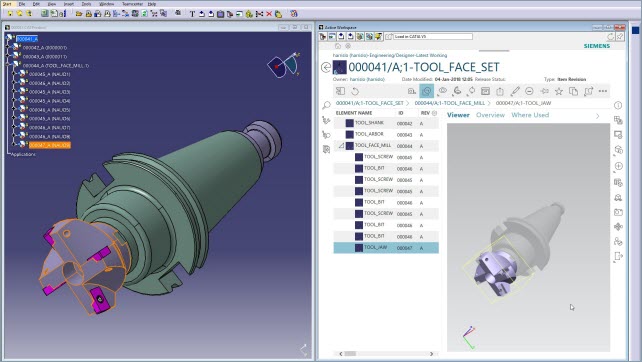Click the scrollbar right arrow below the element table
The width and height of the screenshot is (642, 362).
[431, 353]
